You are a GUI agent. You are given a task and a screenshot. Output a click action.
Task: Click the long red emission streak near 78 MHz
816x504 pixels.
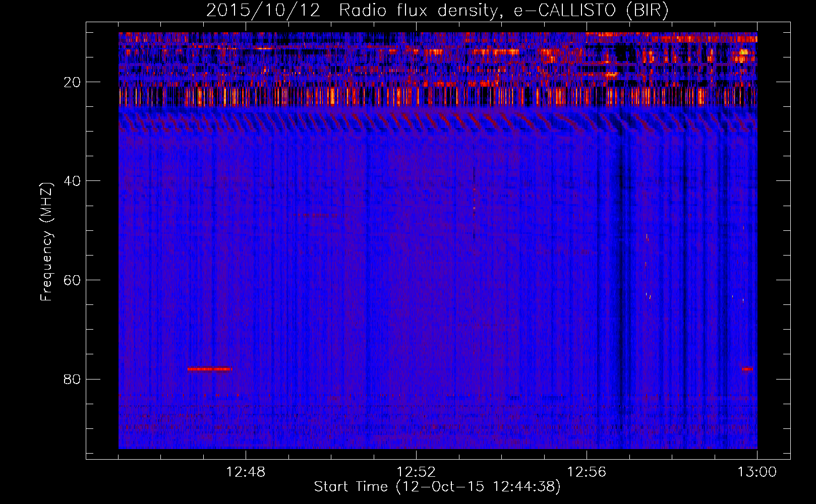(x=210, y=369)
